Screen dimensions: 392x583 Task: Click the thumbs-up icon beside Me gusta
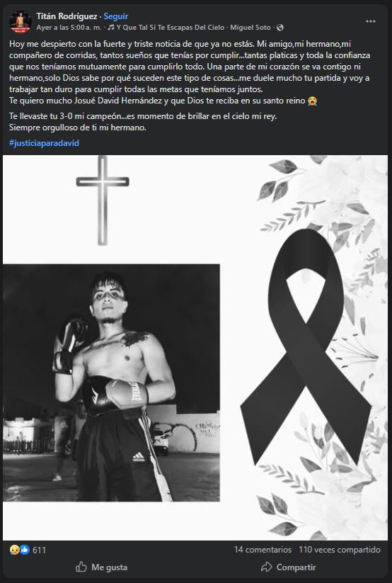pyautogui.click(x=81, y=567)
